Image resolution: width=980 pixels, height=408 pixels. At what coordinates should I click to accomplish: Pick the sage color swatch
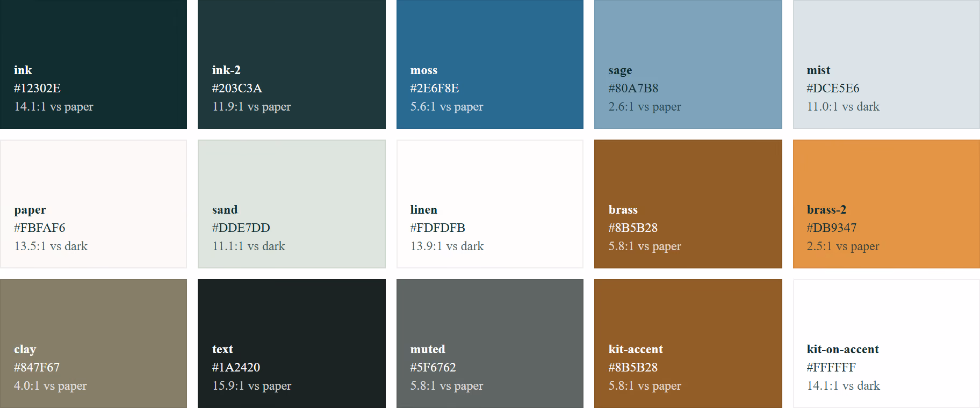(688, 64)
